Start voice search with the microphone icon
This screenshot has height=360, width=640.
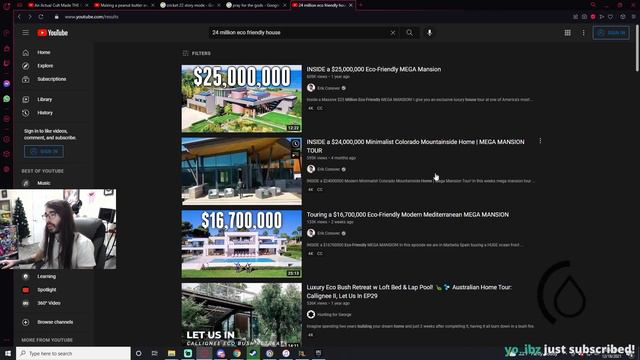click(429, 33)
